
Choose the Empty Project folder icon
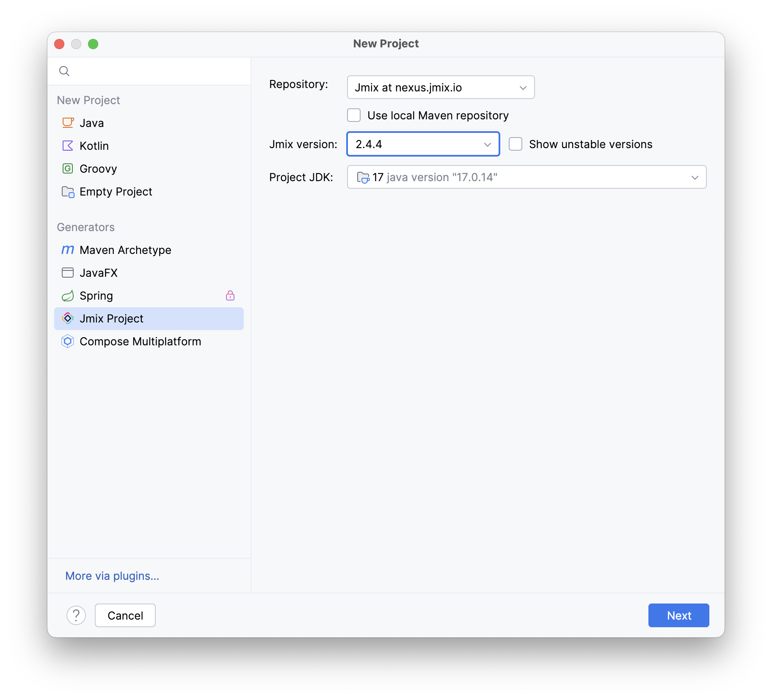[x=68, y=192]
